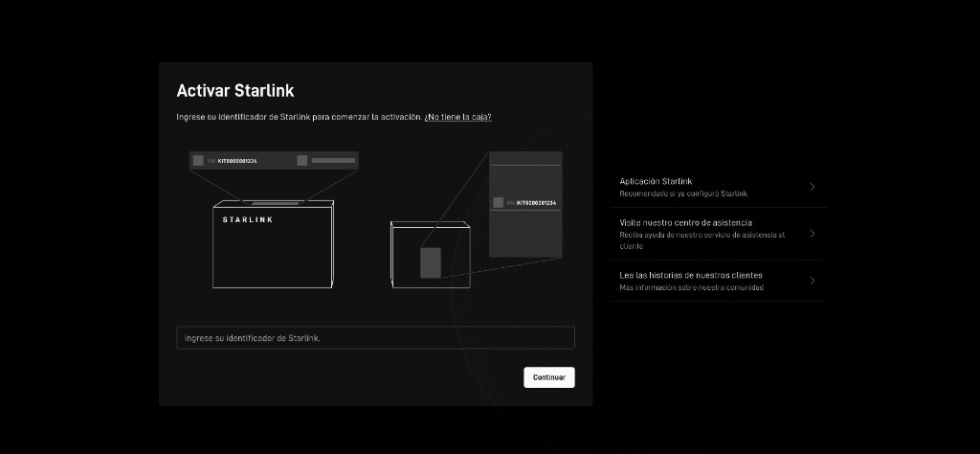Viewport: 980px width, 454px height.
Task: Click the Activar Starlink heading
Action: click(235, 91)
